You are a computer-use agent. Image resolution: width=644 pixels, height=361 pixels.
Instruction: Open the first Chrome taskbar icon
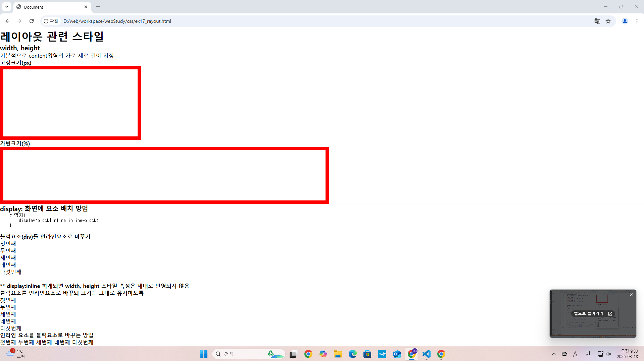pyautogui.click(x=308, y=354)
